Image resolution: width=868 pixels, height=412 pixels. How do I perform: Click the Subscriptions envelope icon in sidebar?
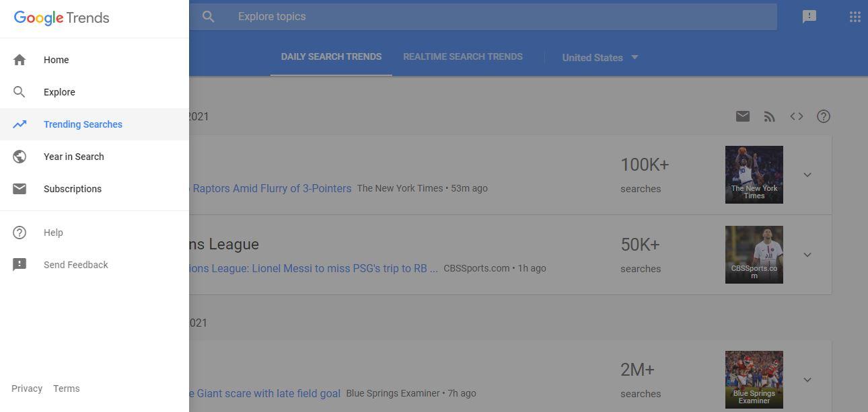[x=20, y=189]
